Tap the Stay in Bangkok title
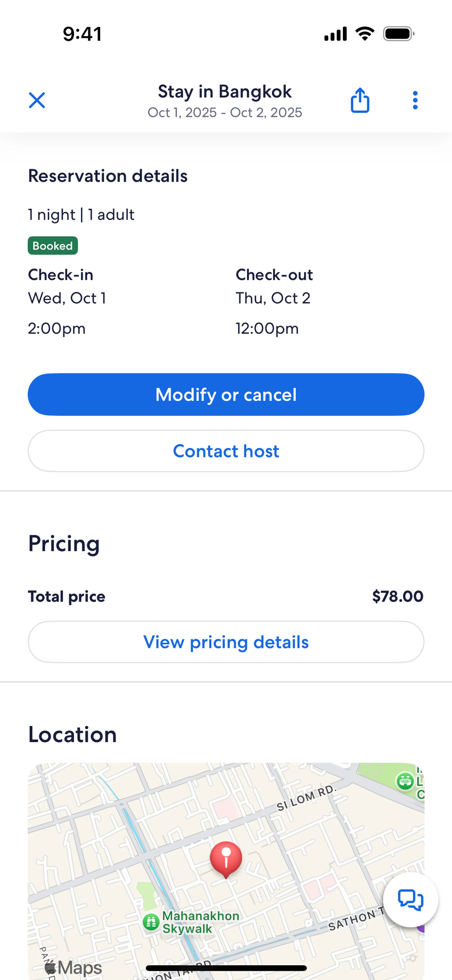This screenshot has height=980, width=452. pos(225,92)
